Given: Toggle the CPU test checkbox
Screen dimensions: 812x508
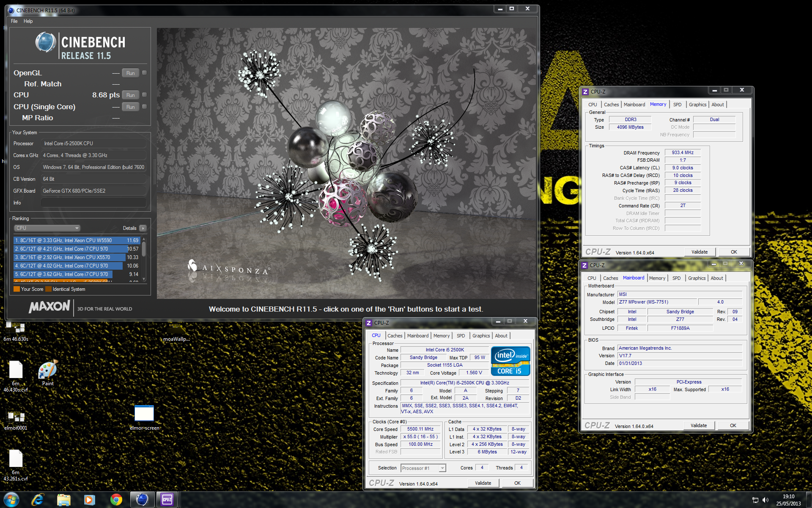Looking at the screenshot, I should [144, 95].
